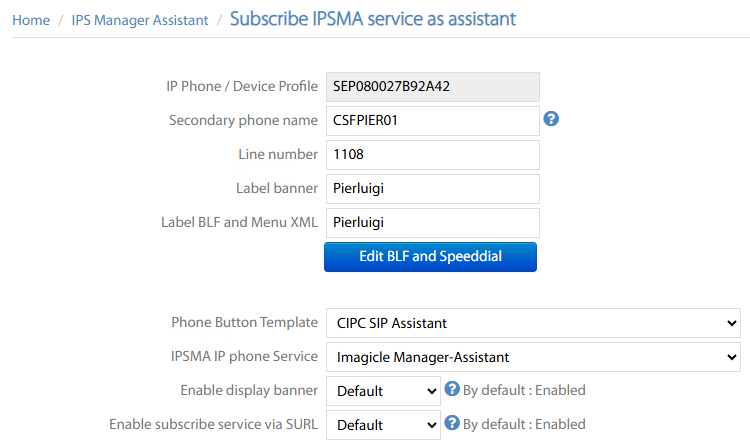Click the 'Phone Button Template' label text
Screen dimensions: 750x447
tap(244, 323)
